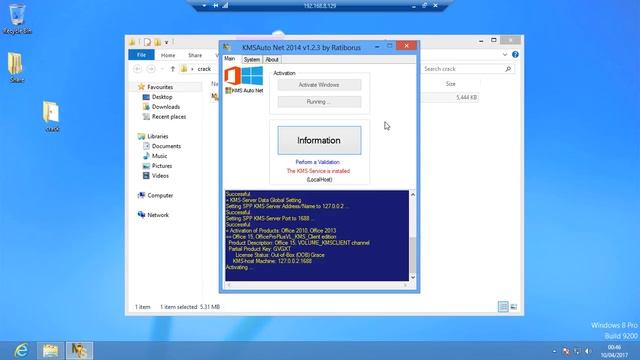Click the volume icon in system tray
Viewport: 640px width, 360px height.
pyautogui.click(x=588, y=351)
